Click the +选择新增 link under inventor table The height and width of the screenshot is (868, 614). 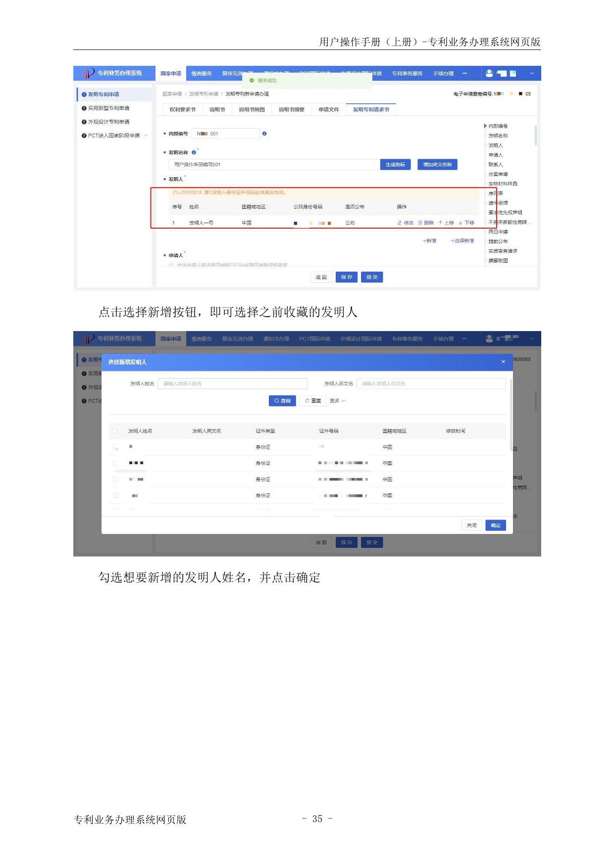(462, 241)
